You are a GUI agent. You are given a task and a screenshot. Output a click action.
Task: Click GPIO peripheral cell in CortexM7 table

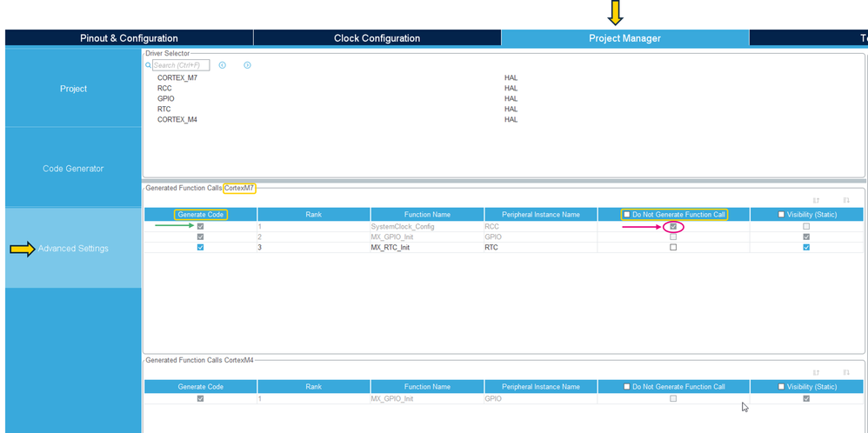coord(541,237)
